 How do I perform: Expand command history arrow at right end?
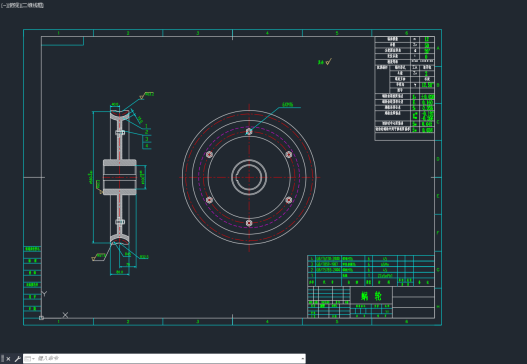(303, 359)
